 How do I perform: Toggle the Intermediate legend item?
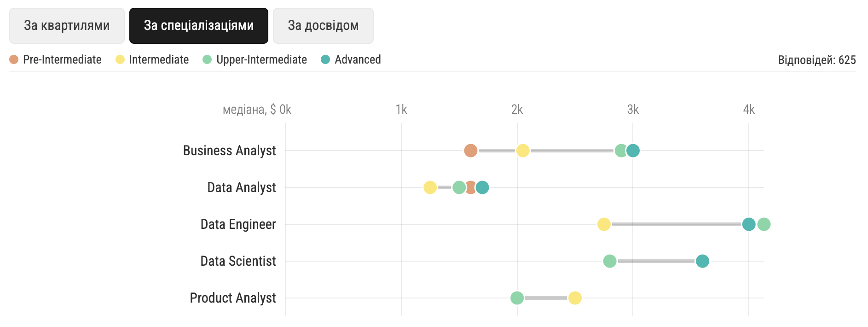152,59
